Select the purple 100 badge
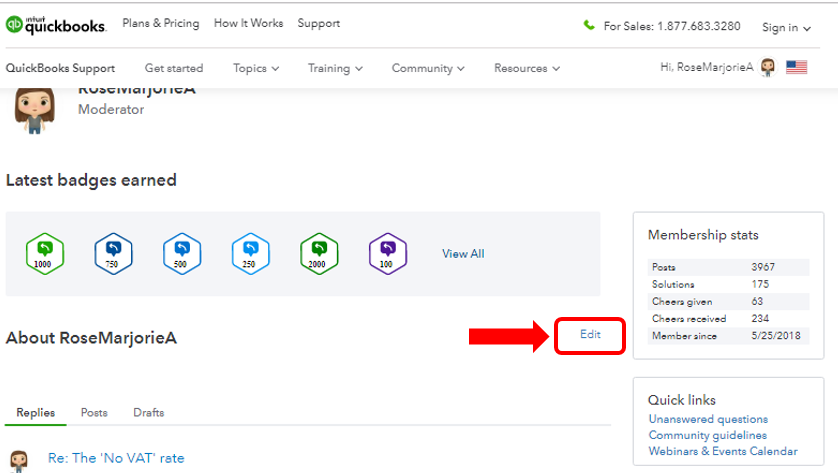This screenshot has width=838, height=473. coord(388,254)
